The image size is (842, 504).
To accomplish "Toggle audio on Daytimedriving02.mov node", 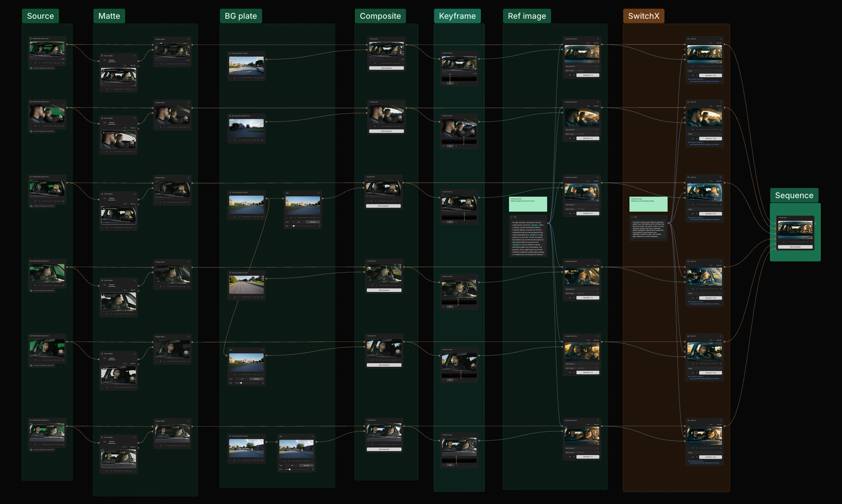I will pyautogui.click(x=63, y=126).
